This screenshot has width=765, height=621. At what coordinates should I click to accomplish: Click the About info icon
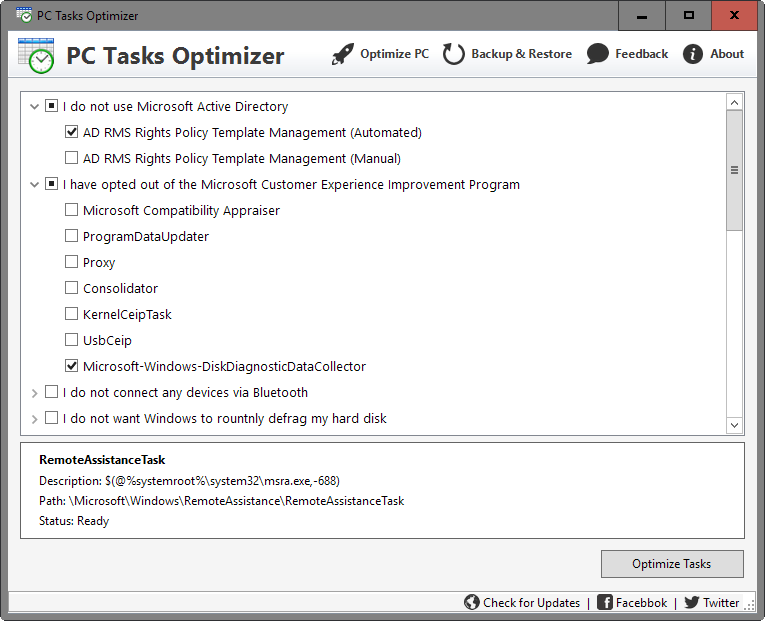[693, 54]
